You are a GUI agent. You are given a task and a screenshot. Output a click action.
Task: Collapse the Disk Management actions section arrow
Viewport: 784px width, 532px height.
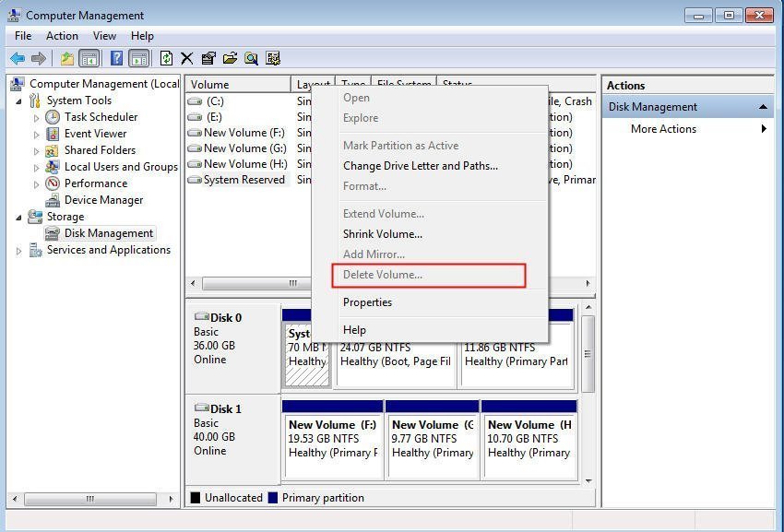point(763,107)
